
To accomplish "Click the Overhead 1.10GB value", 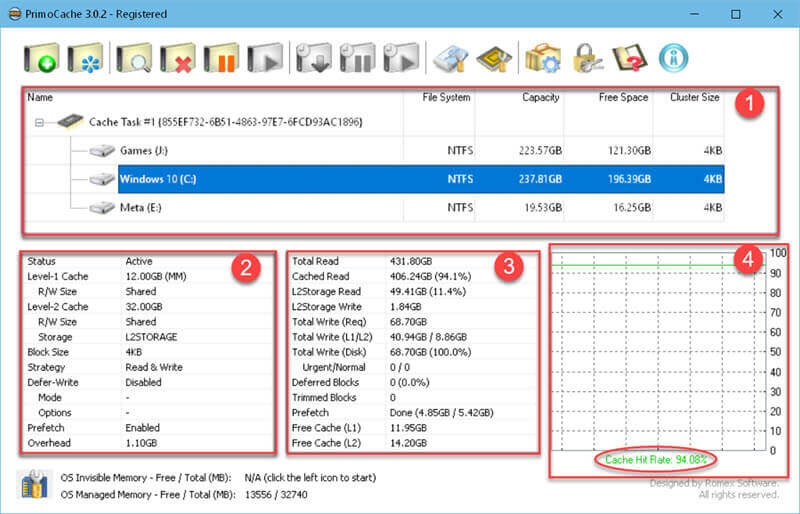I will (141, 443).
